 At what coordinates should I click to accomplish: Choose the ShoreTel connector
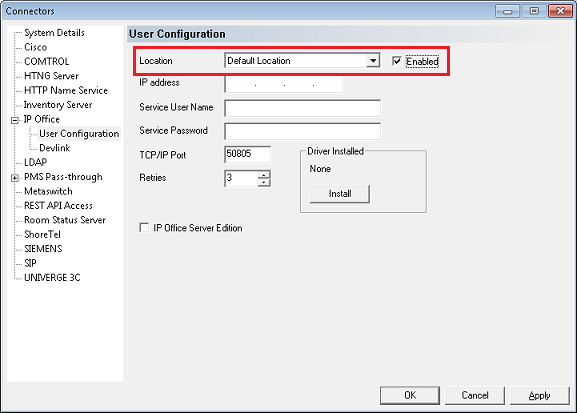(42, 234)
